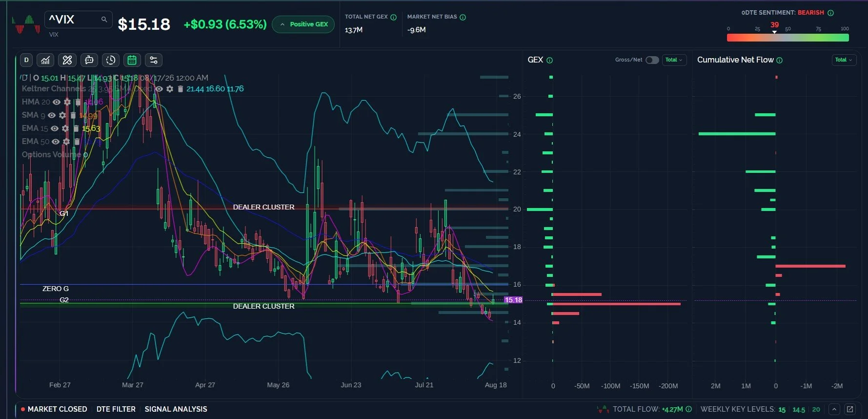Hide the EMA 50 indicator
Screen dimensions: 868x419
pyautogui.click(x=56, y=142)
